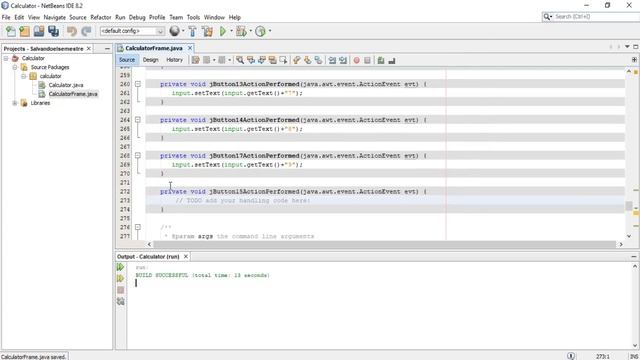
Task: Expand the Libraries node
Action: coord(15,103)
